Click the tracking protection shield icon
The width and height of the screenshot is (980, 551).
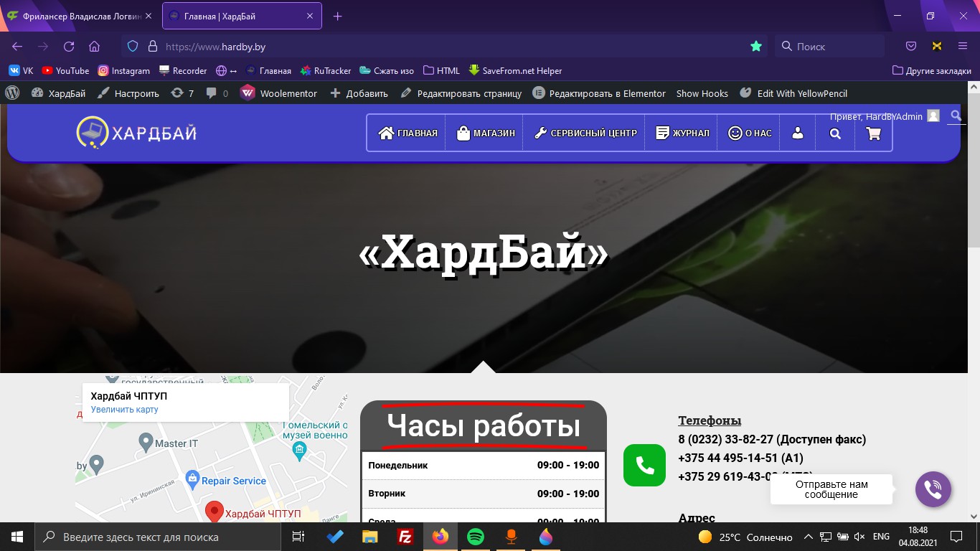pyautogui.click(x=133, y=47)
